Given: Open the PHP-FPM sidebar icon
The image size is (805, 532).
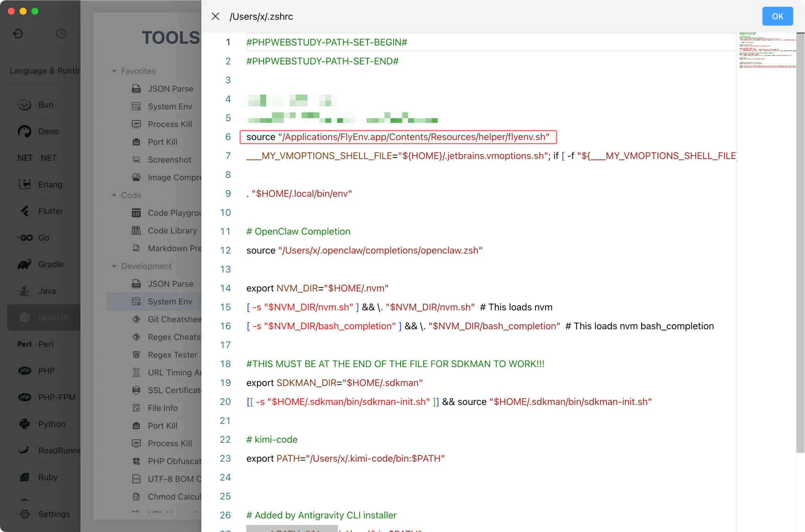Looking at the screenshot, I should (x=24, y=397).
